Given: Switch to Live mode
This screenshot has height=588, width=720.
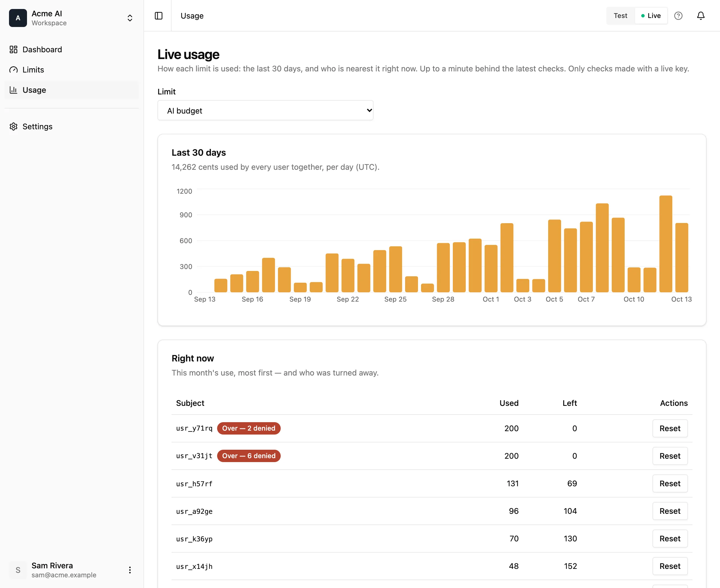Looking at the screenshot, I should [x=651, y=16].
